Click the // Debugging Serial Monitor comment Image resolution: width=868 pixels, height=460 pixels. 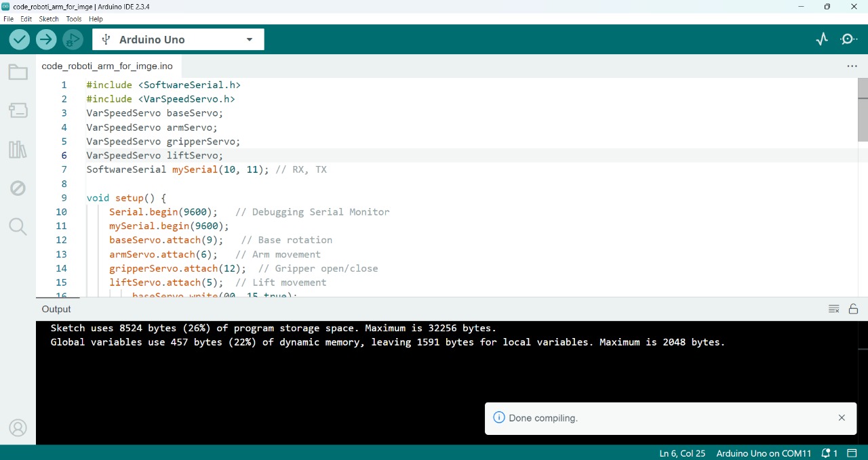tap(313, 212)
